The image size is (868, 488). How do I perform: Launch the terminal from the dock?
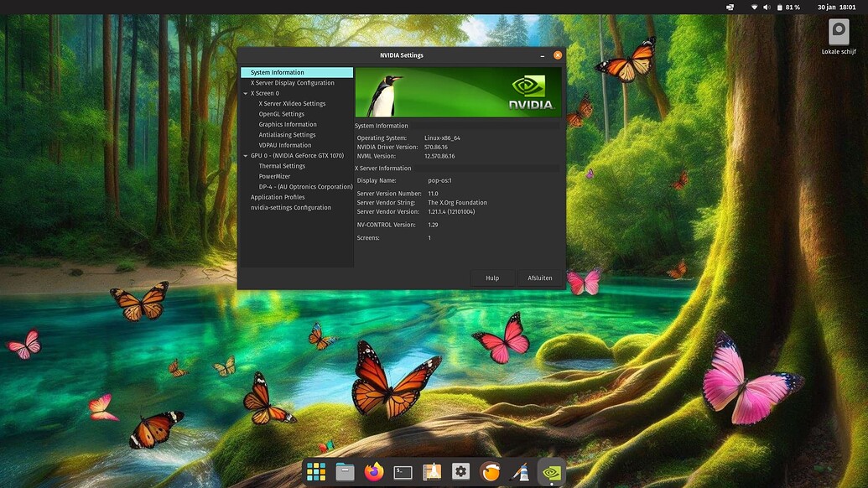click(403, 471)
